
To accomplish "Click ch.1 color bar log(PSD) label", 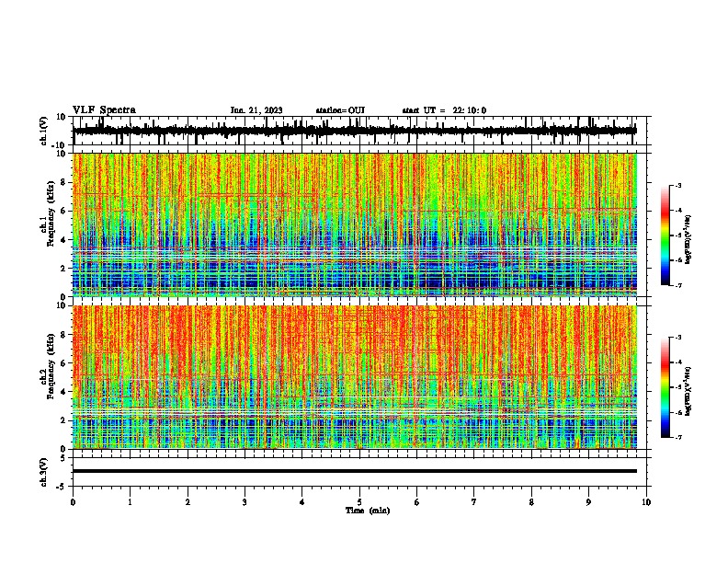I will [x=688, y=240].
